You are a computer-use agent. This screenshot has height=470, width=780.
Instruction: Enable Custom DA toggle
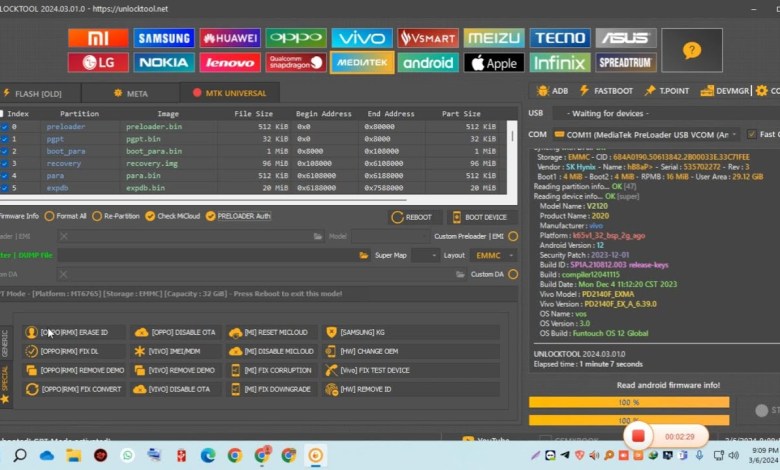(x=513, y=275)
